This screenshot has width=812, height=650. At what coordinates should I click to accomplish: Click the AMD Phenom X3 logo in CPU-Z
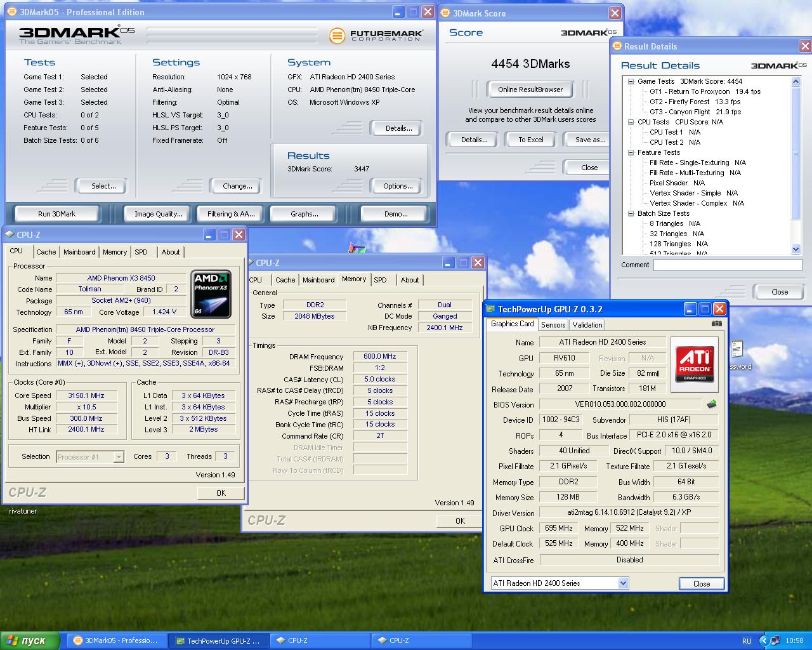coord(211,295)
